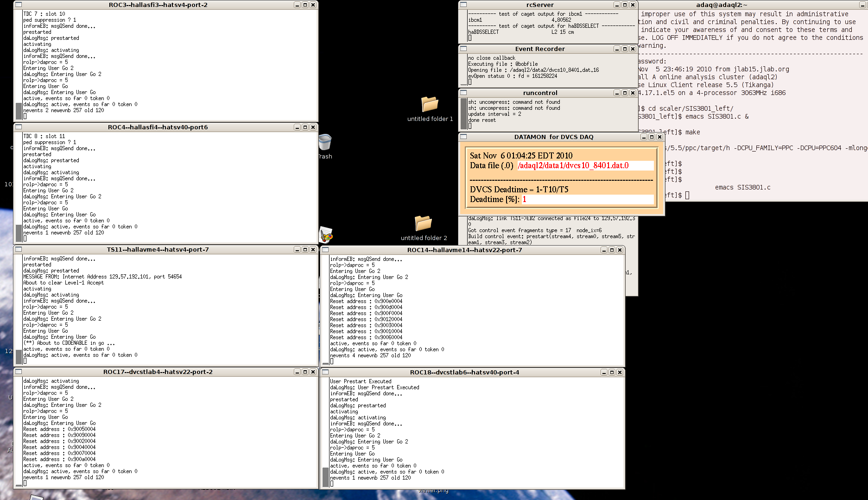The image size is (868, 500).
Task: Maximize the ROC14 terminal window
Action: click(x=612, y=250)
